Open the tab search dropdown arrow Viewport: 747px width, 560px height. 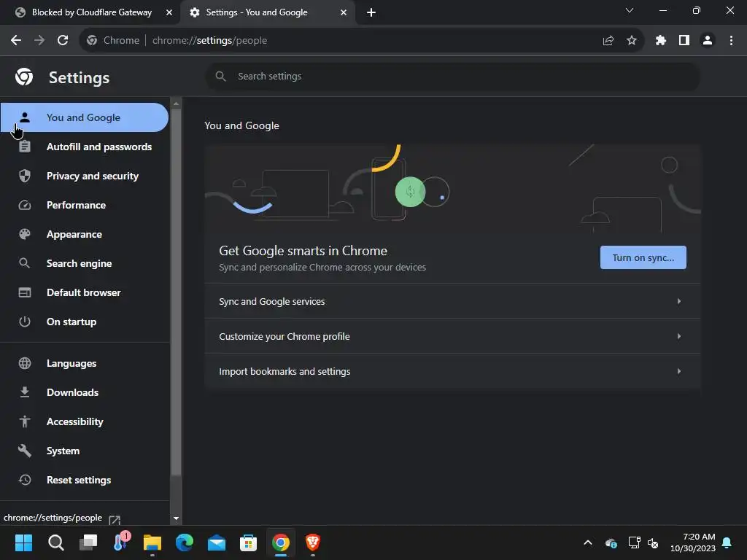click(x=630, y=10)
